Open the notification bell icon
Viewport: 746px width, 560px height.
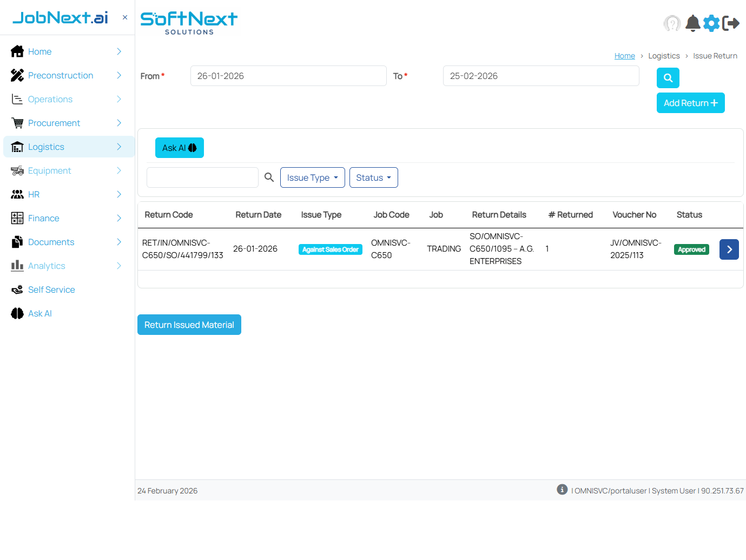click(693, 23)
